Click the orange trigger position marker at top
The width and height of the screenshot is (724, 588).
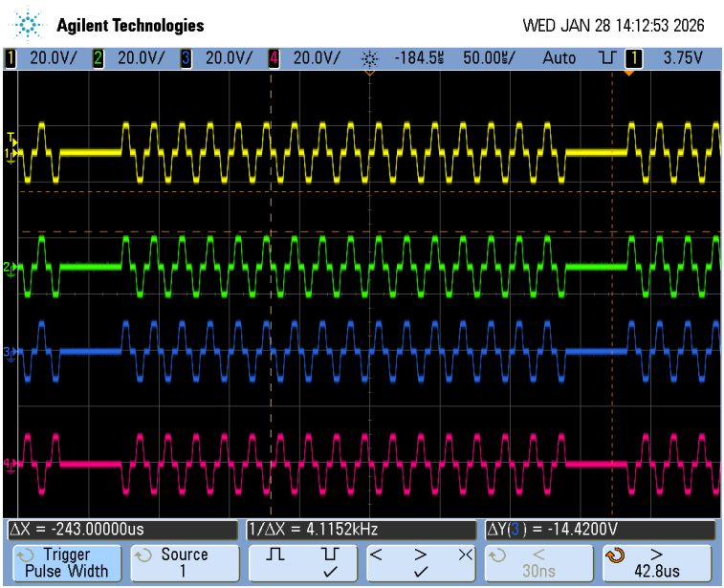pyautogui.click(x=629, y=72)
